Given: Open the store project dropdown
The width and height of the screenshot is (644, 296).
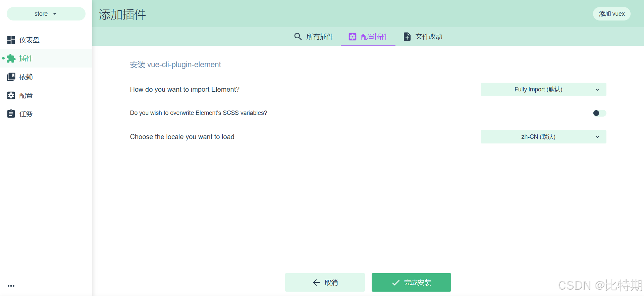Looking at the screenshot, I should (x=46, y=14).
